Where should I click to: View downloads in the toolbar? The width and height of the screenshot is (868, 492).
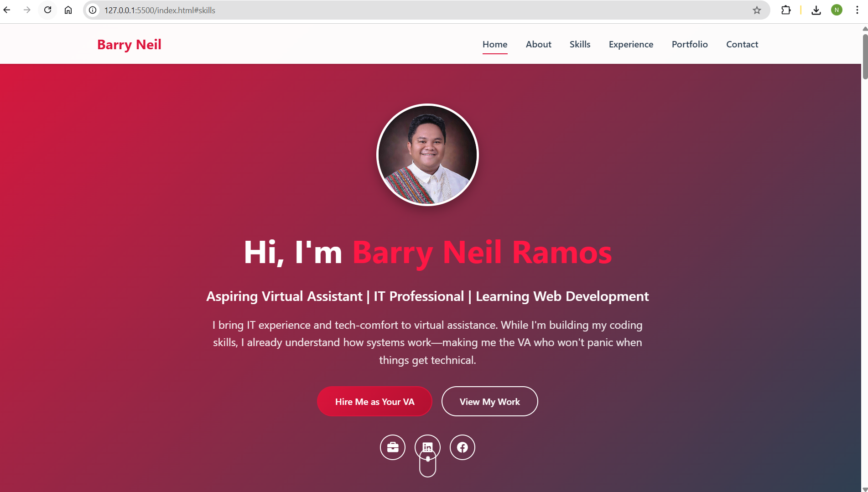click(816, 10)
